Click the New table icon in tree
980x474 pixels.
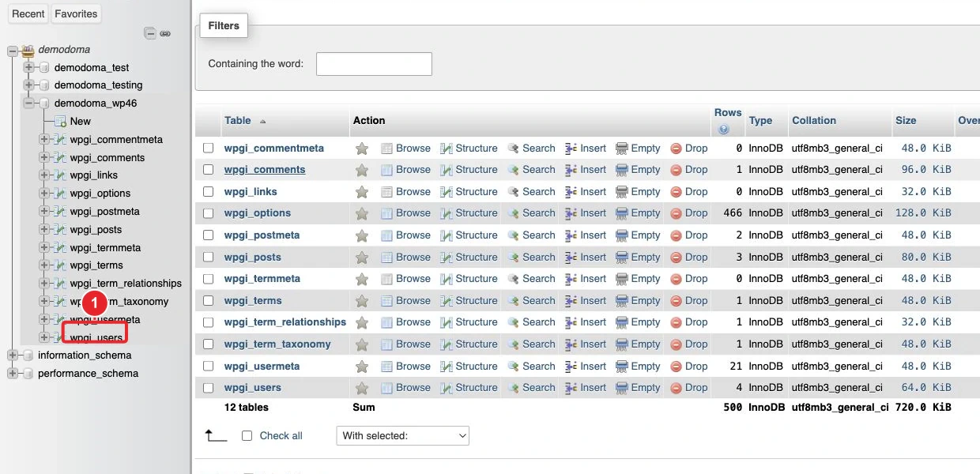coord(60,122)
